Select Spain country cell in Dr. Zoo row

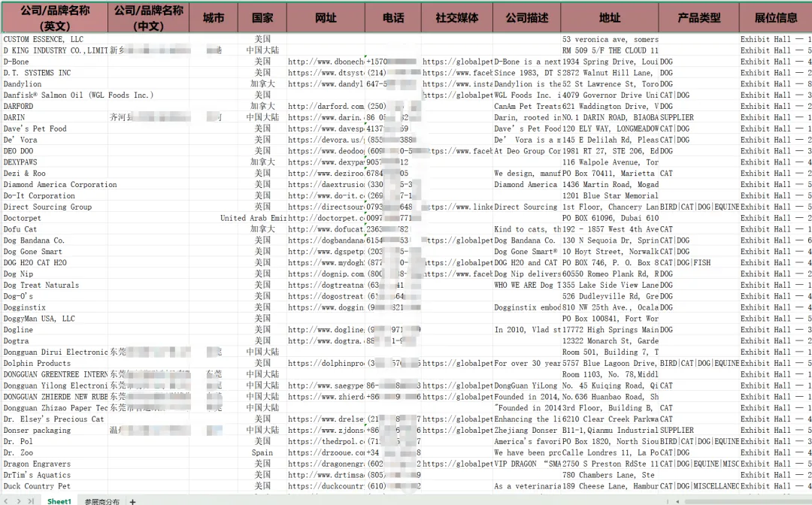[x=262, y=452]
